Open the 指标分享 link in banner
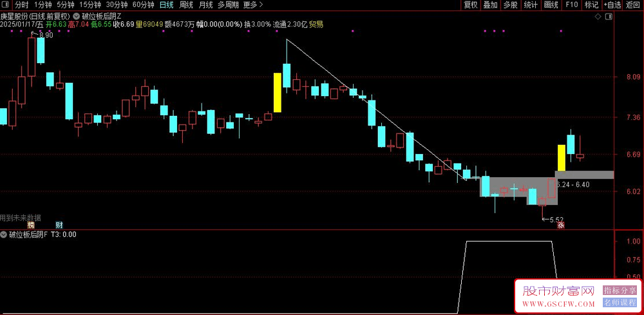This screenshot has height=315, width=644. click(x=620, y=291)
